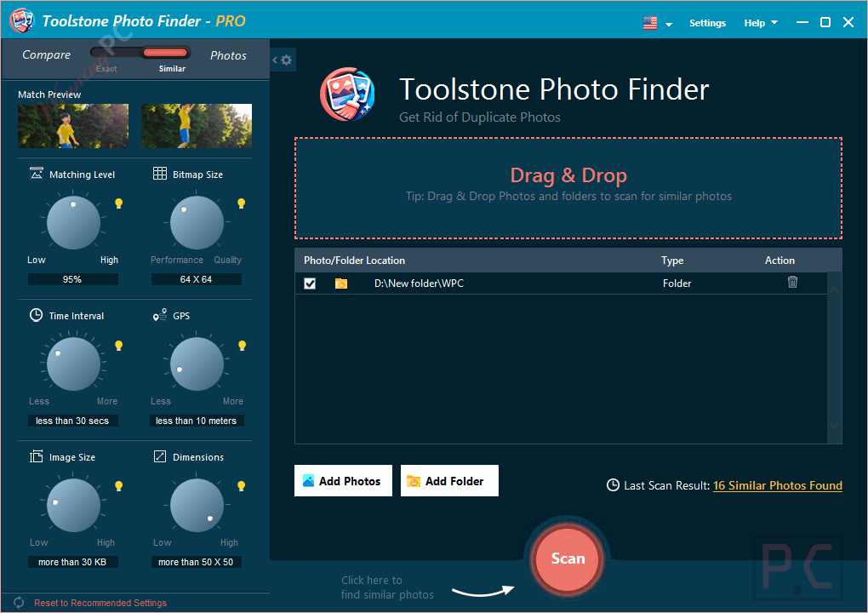The image size is (868, 613).
Task: Click the 64 X 64 bitmap value
Action: (196, 279)
